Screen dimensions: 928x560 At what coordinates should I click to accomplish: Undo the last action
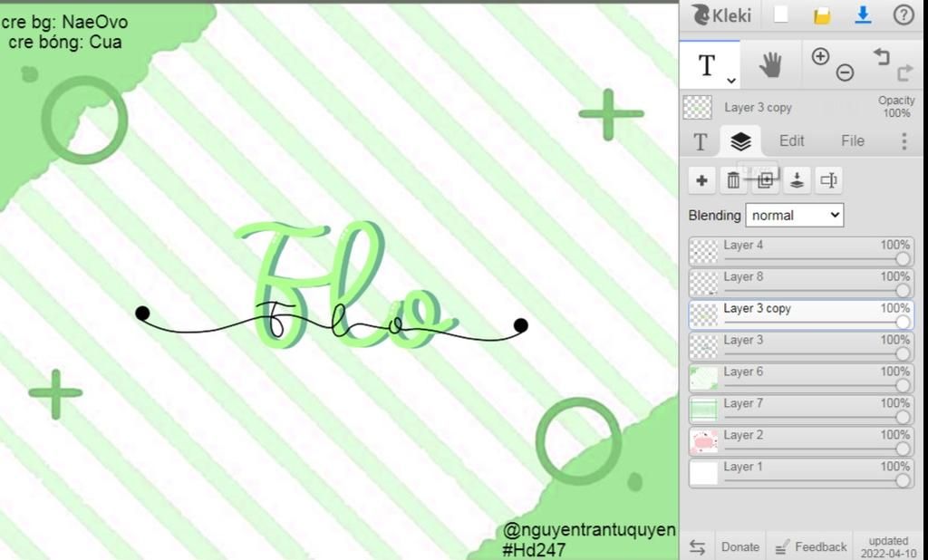point(881,57)
